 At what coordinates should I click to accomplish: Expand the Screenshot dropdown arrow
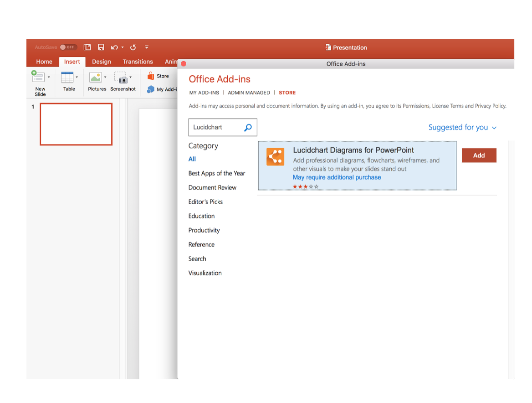pyautogui.click(x=131, y=77)
